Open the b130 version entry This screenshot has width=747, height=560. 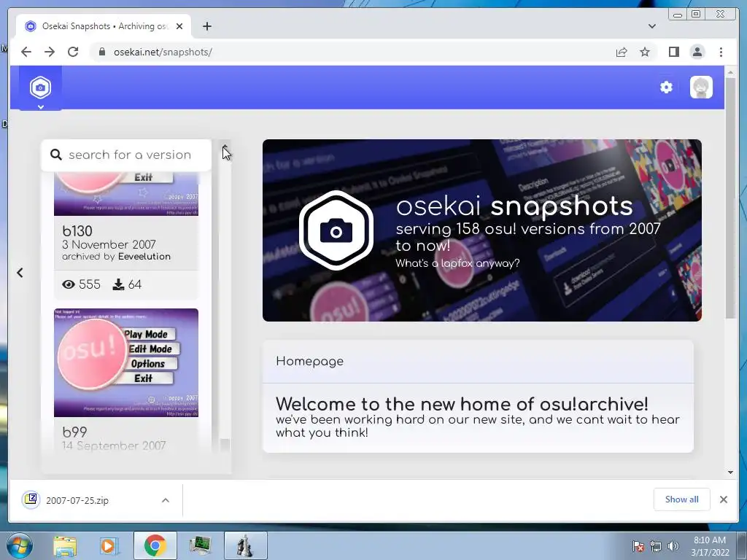(126, 235)
